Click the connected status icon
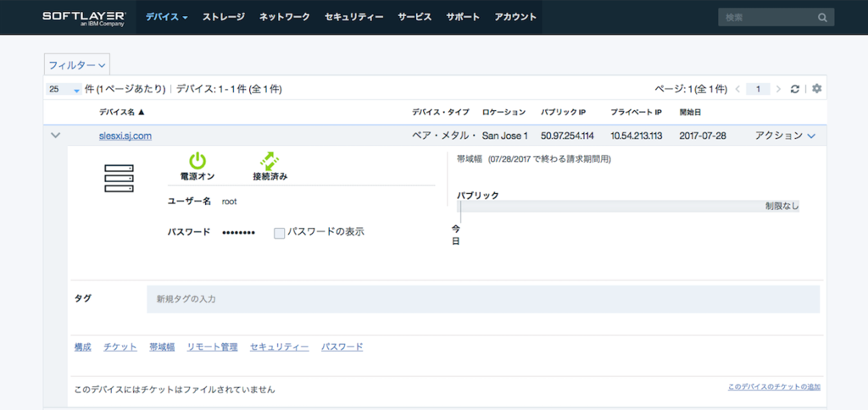Viewport: 868px width, 410px height. [270, 160]
